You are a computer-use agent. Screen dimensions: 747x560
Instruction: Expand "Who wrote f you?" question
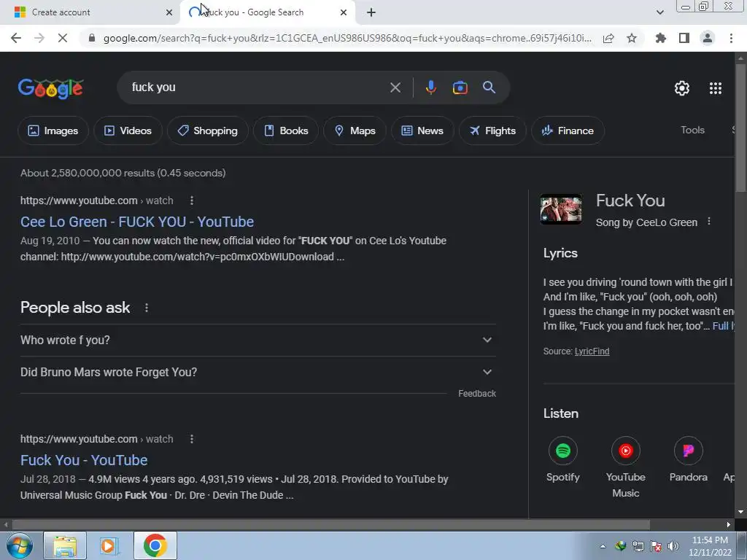click(x=258, y=340)
